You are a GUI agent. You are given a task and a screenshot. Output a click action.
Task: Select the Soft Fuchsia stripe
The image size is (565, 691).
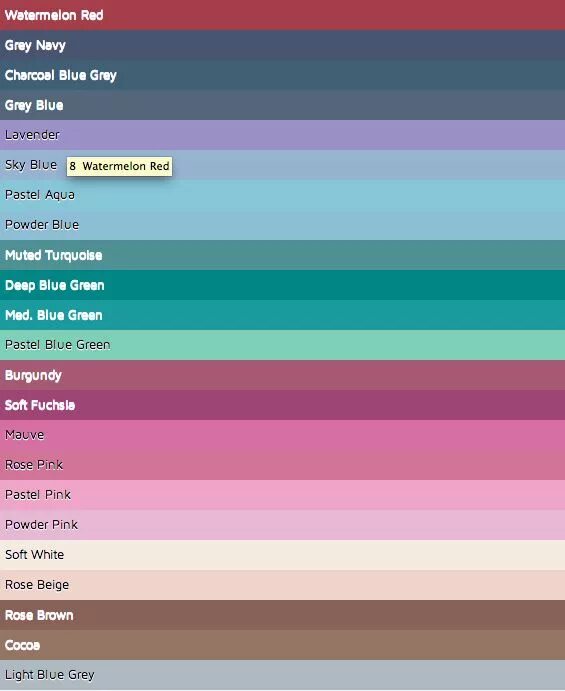pos(282,405)
